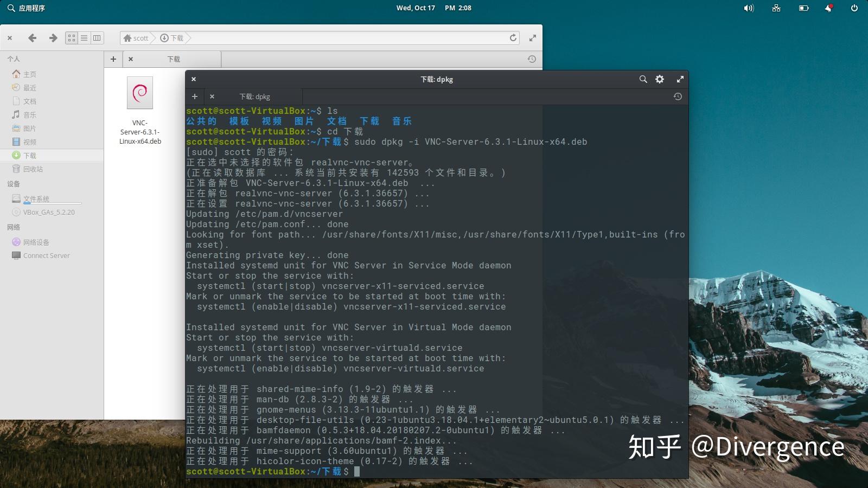Open the network indicator
868x488 pixels.
point(776,8)
